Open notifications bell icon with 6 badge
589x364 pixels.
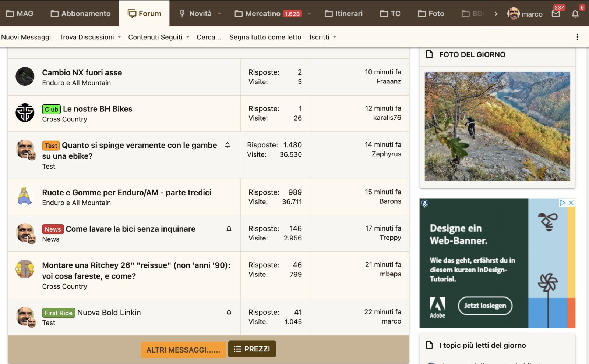click(575, 14)
